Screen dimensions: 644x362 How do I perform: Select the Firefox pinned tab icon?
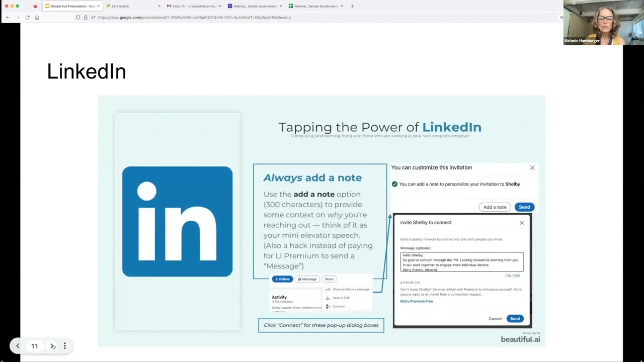tap(35, 6)
